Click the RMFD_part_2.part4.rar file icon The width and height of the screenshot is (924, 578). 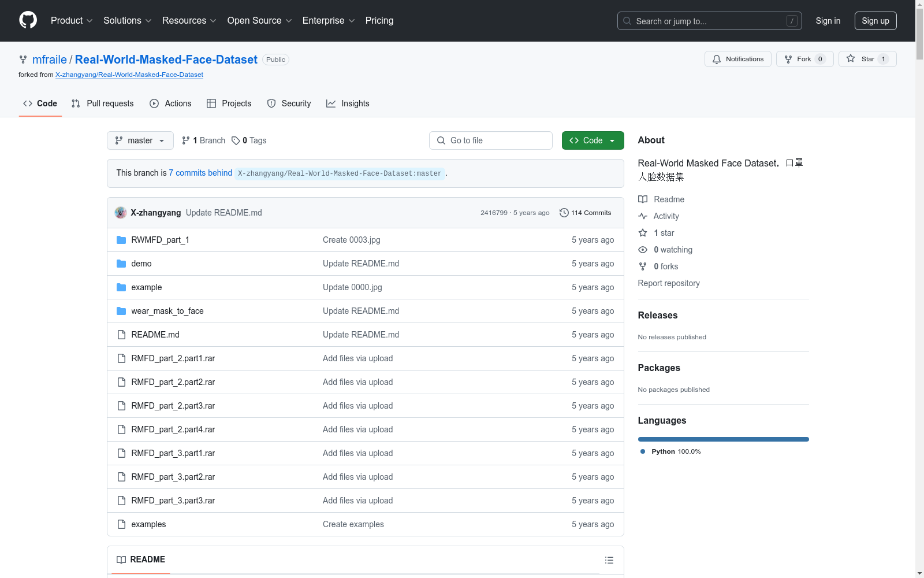click(x=121, y=429)
